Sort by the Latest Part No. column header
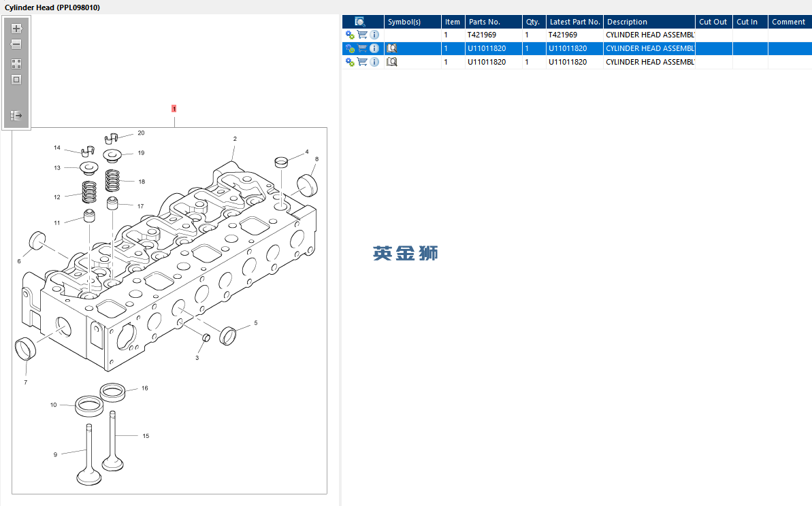 pyautogui.click(x=574, y=22)
